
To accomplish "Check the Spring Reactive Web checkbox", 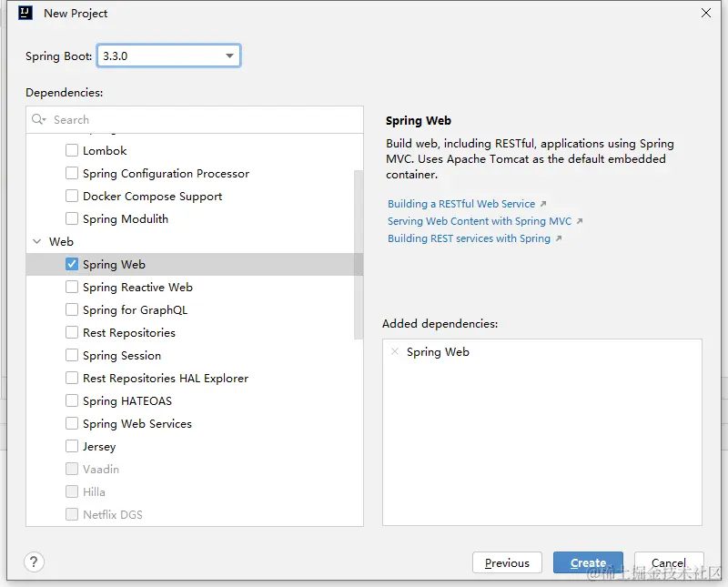I will (x=72, y=287).
